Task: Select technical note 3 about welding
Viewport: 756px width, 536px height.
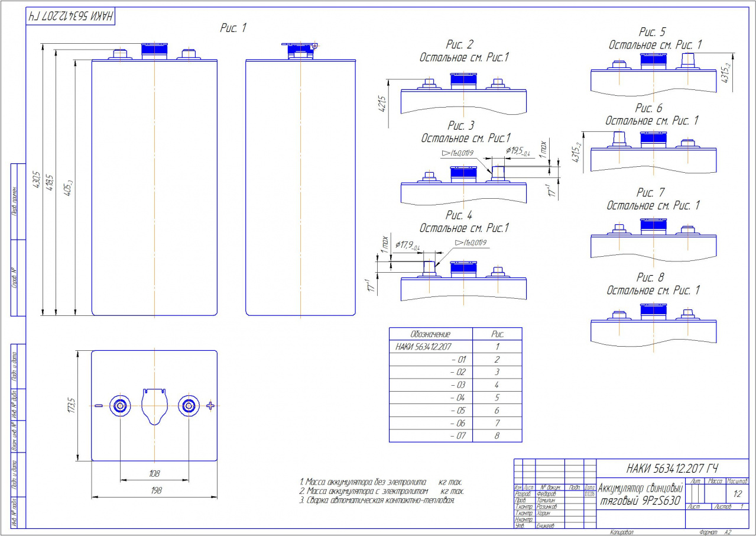Action: coord(377,501)
